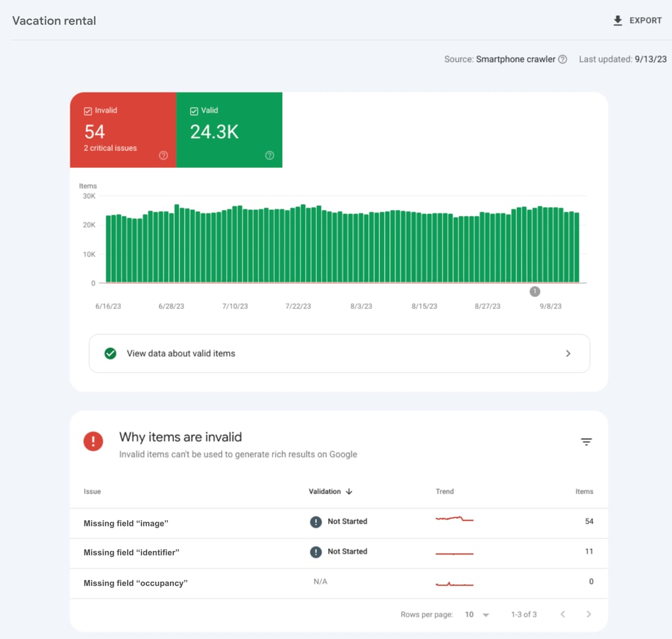Expand View data about valid items
The width and height of the screenshot is (672, 639).
[x=339, y=354]
